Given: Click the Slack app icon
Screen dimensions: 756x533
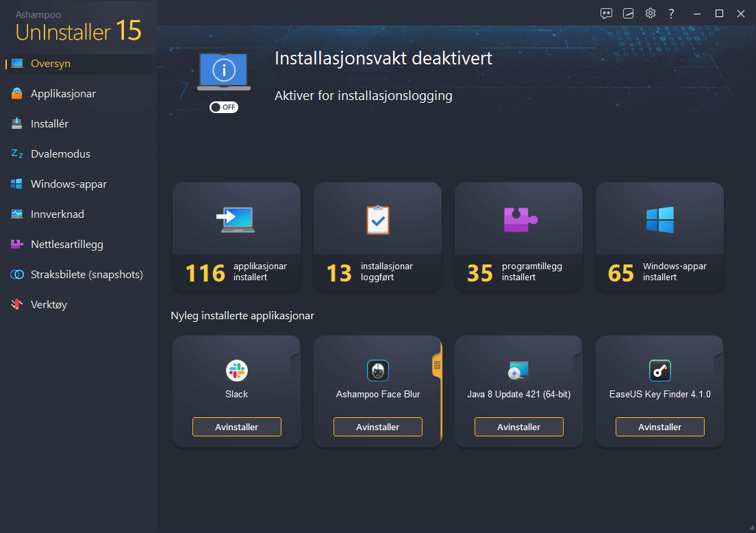Looking at the screenshot, I should (x=237, y=371).
